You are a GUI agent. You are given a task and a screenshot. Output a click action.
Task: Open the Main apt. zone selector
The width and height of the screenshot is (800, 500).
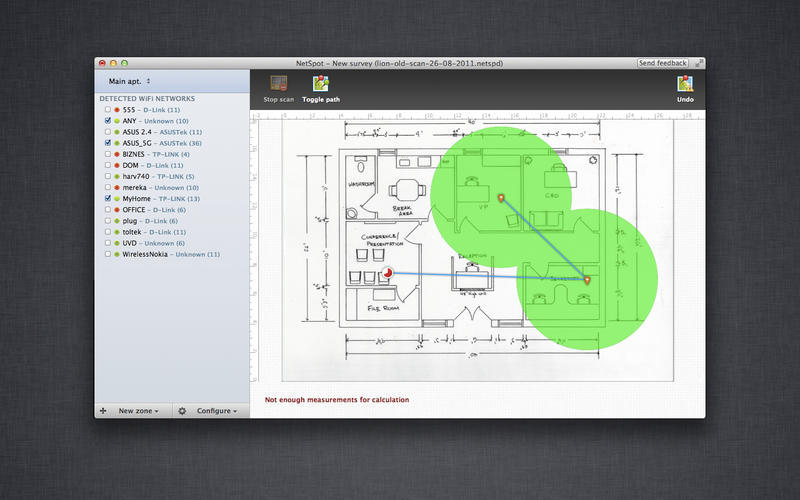[130, 80]
